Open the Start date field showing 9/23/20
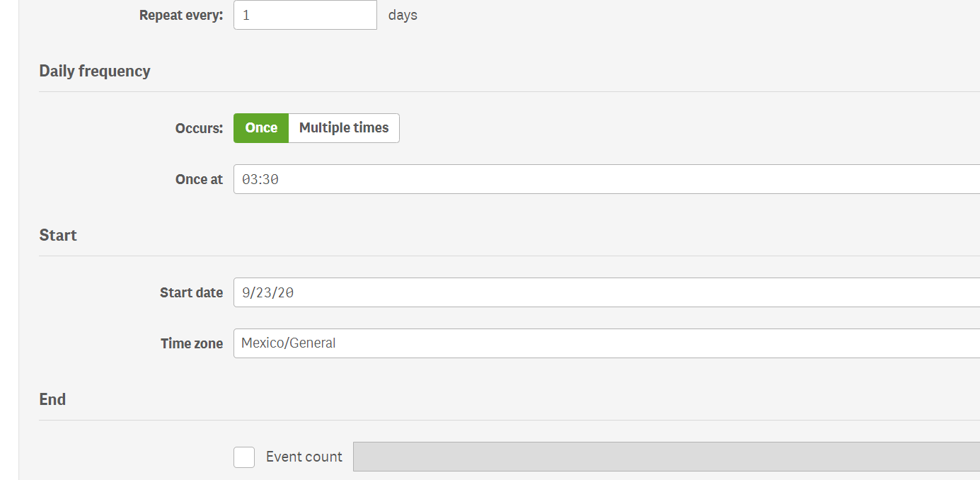 [x=425, y=292]
